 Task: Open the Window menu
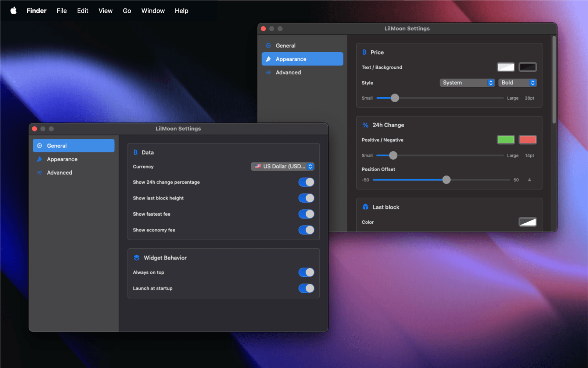(153, 11)
